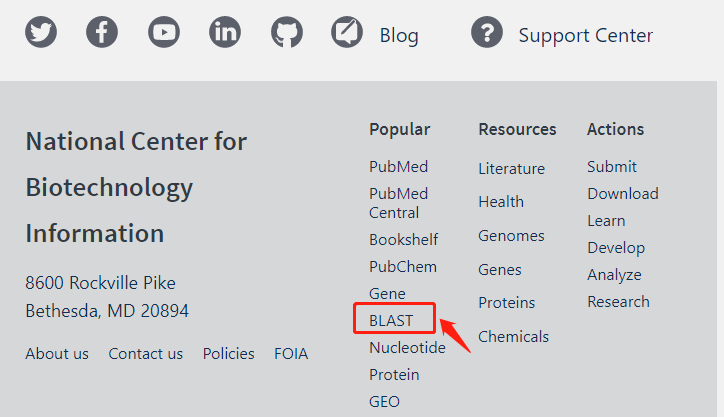Click the Support Center text link
This screenshot has height=417, width=724.
(585, 35)
